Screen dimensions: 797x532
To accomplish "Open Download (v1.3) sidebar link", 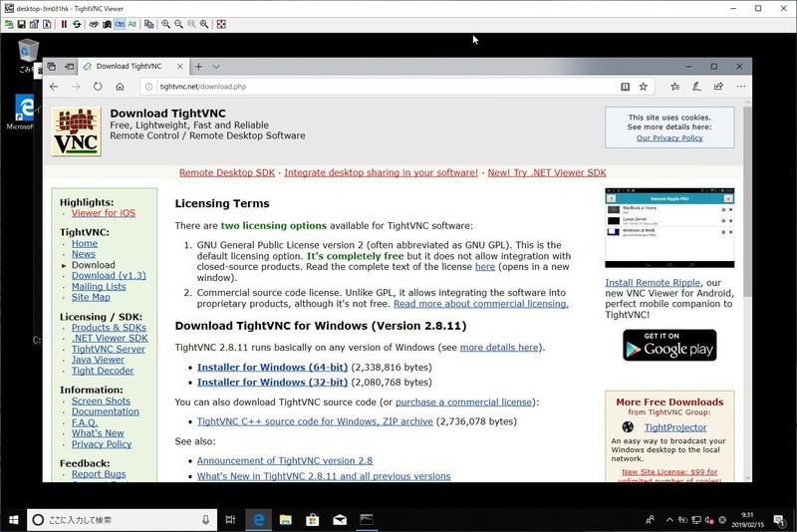I will click(x=109, y=275).
